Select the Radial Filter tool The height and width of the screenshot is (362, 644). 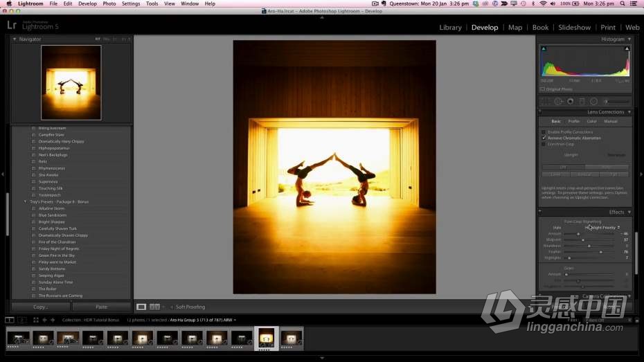coord(594,101)
